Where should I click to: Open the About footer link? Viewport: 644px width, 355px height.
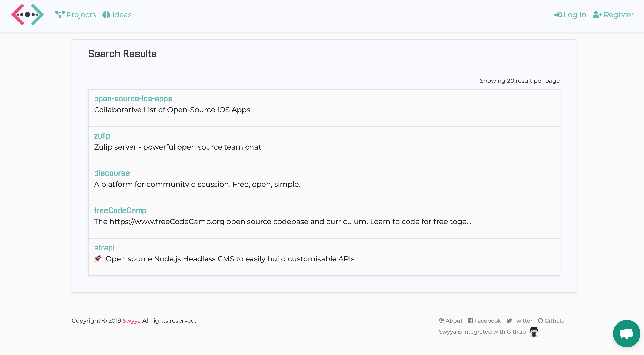pos(454,321)
